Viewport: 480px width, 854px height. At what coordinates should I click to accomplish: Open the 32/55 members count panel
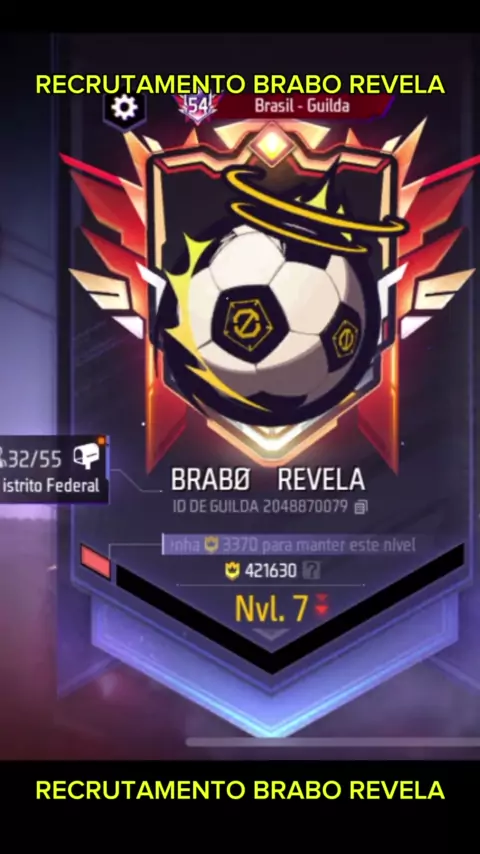point(54,468)
